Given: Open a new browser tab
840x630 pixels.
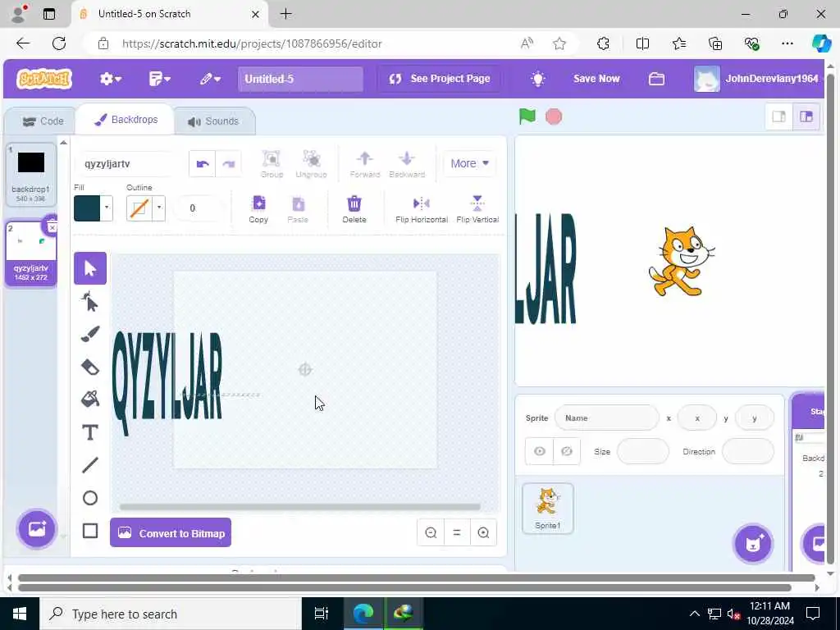Looking at the screenshot, I should point(286,14).
